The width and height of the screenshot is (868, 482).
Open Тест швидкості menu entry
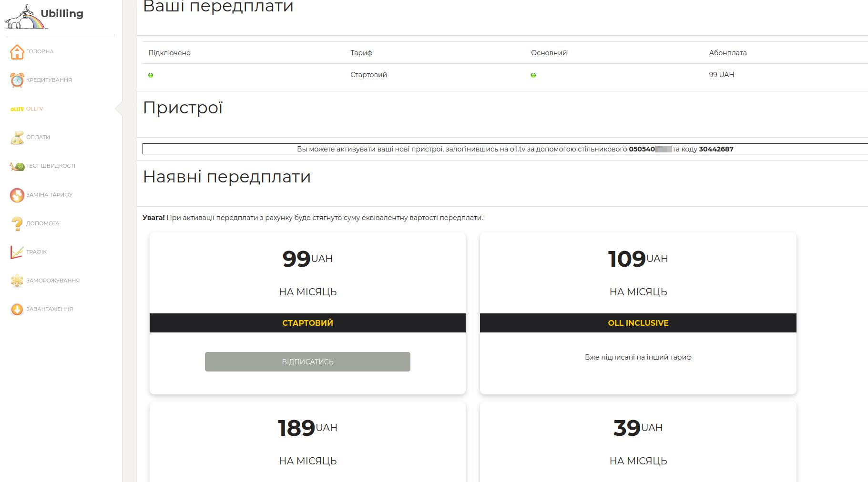[51, 166]
